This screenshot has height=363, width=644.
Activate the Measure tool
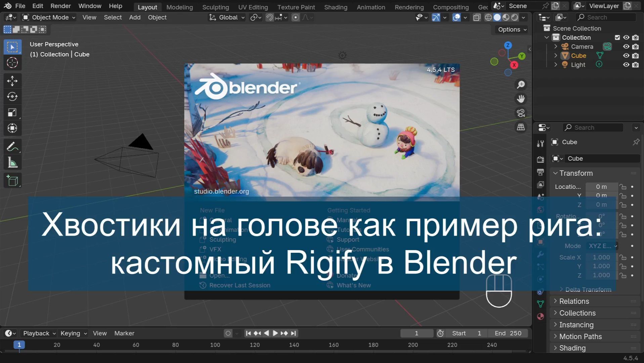coord(12,162)
